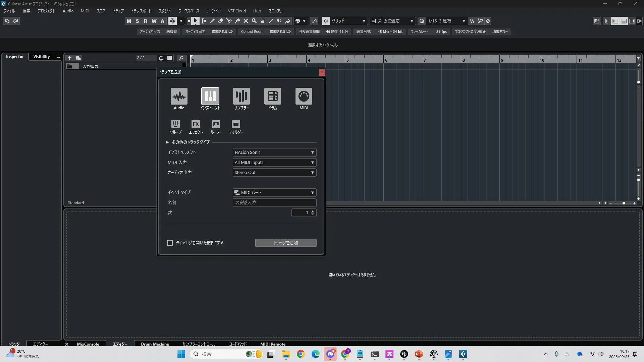Toggle the Mute (M) button in toolbar

[129, 21]
